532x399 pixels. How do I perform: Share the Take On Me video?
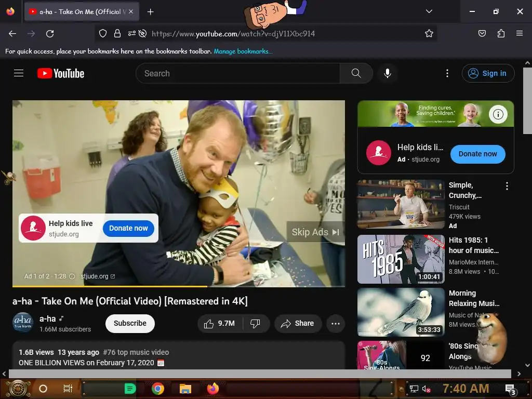(298, 324)
